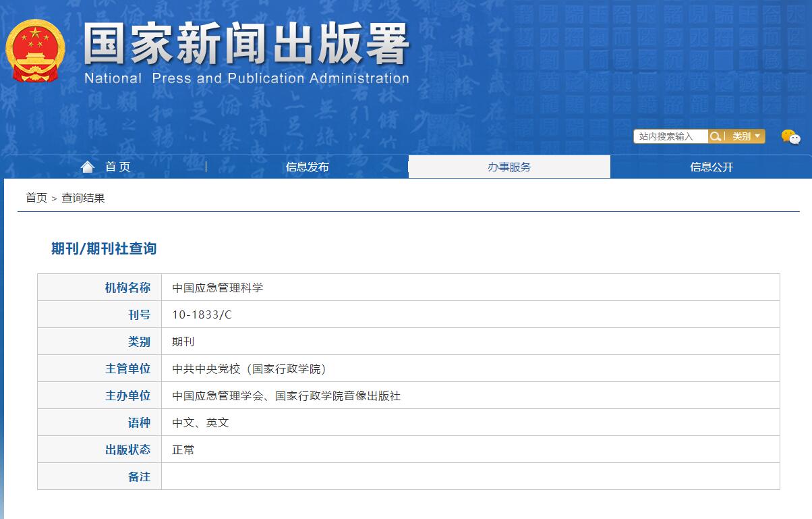Click the 首页 breadcrumb link
The image size is (812, 519).
tap(35, 198)
